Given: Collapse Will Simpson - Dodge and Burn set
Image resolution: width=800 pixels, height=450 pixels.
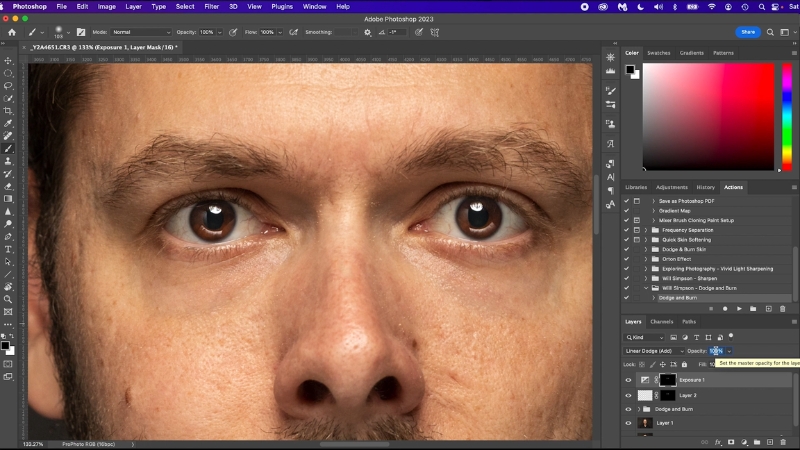Looking at the screenshot, I should click(646, 288).
